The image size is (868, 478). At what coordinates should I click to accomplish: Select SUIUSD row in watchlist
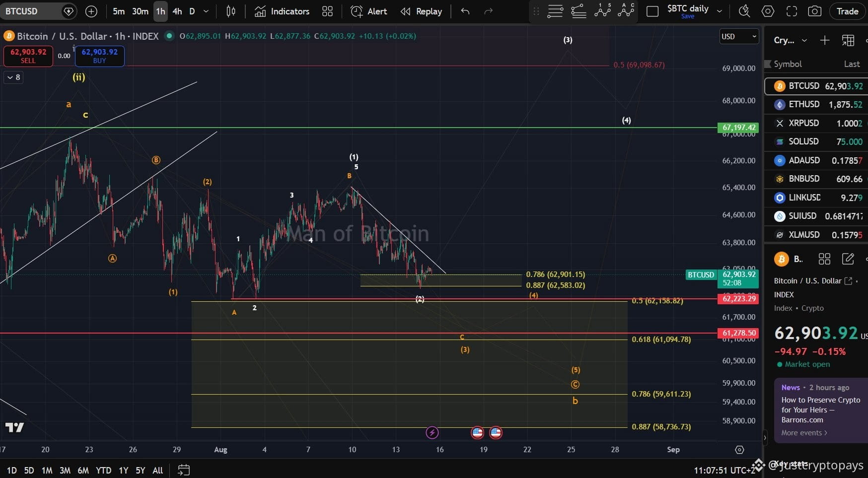pyautogui.click(x=816, y=216)
